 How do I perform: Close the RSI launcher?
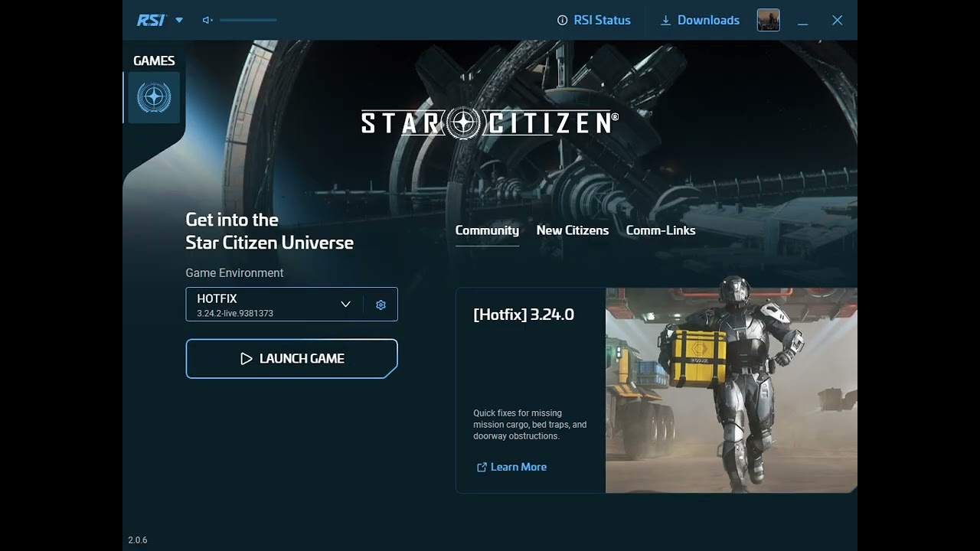[838, 20]
